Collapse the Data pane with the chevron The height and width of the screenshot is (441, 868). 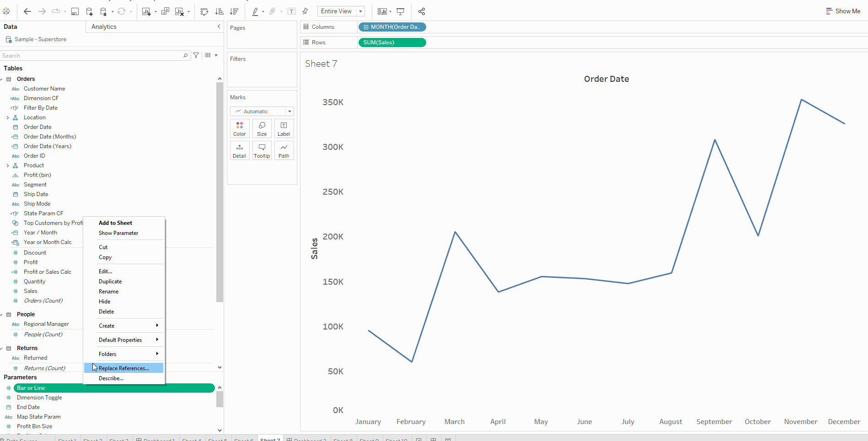[x=219, y=27]
